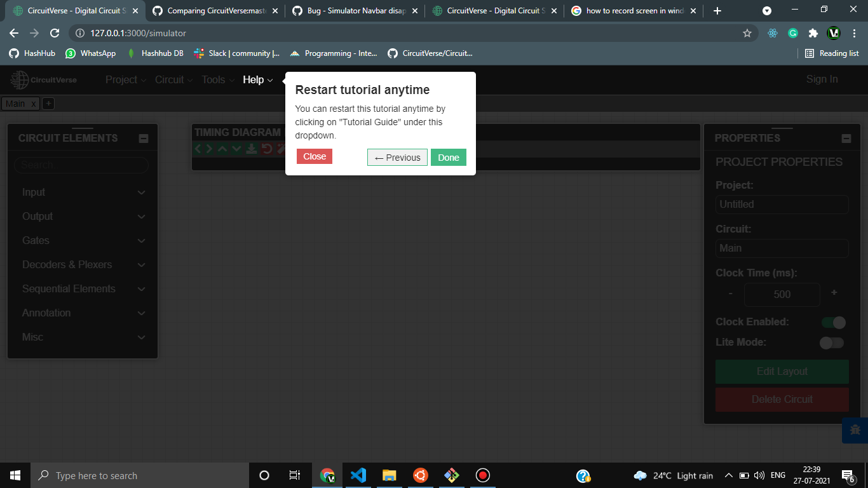The image size is (868, 488).
Task: Switch to Comparing CircuitVerse GitHub tab
Action: [214, 11]
